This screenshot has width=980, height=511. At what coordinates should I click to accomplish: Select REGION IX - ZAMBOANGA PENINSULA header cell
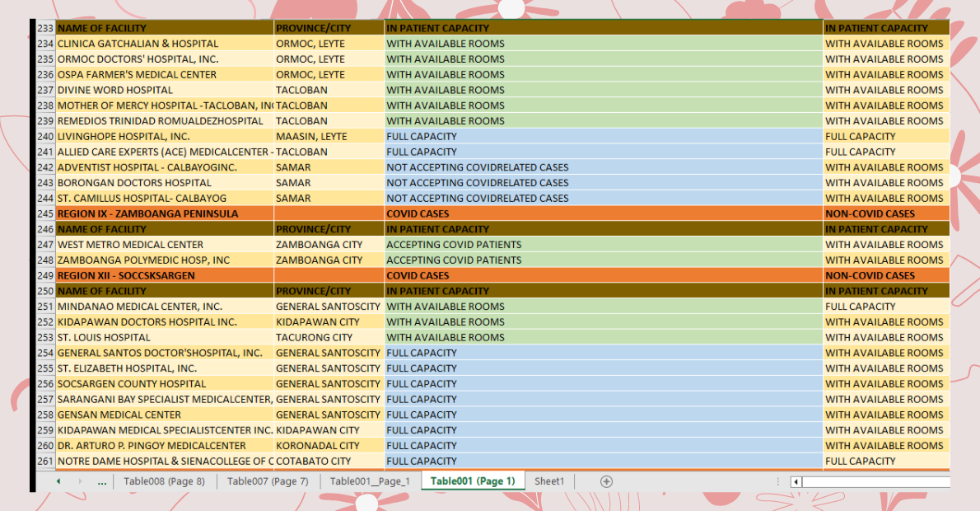tap(165, 213)
